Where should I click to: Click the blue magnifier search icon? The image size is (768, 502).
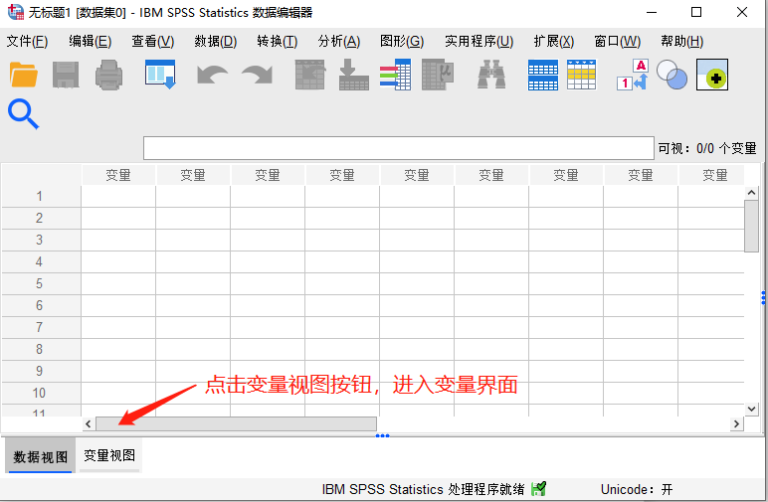point(23,114)
